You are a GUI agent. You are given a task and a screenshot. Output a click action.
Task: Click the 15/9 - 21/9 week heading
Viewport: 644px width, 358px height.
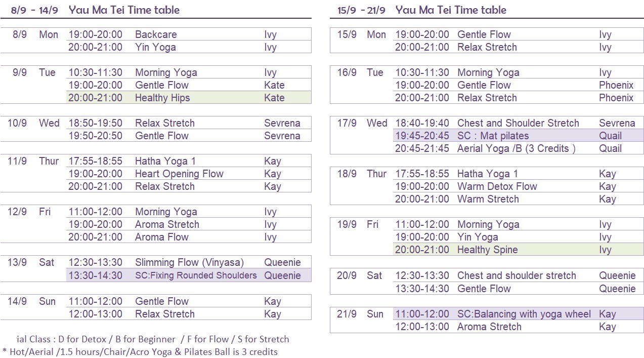pyautogui.click(x=361, y=10)
